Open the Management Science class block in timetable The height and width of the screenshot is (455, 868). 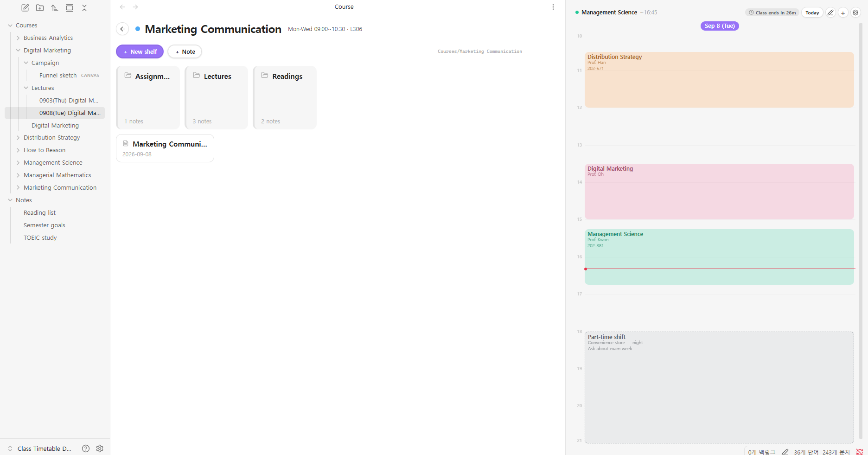[719, 257]
